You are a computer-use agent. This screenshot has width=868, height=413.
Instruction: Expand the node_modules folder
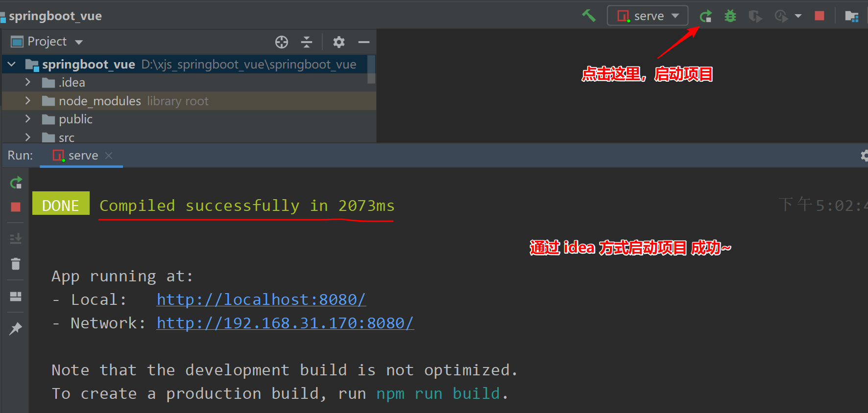(28, 101)
